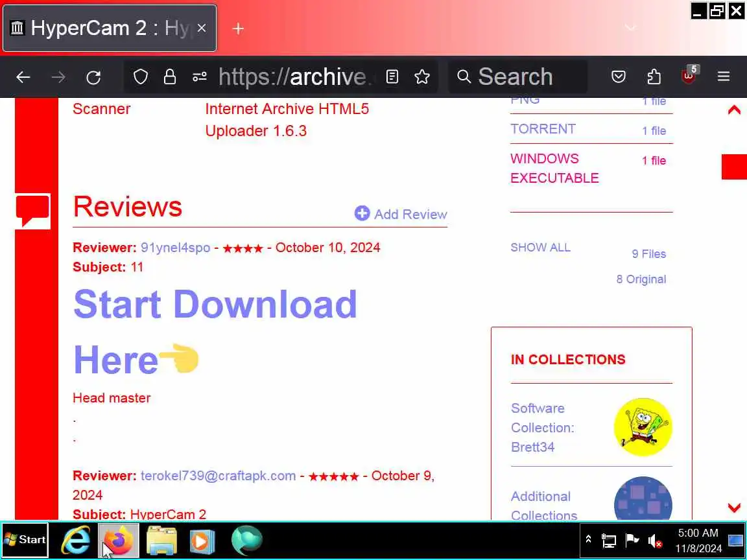Viewport: 747px width, 560px height.
Task: Expand the list all tabs chevron
Action: click(x=630, y=28)
